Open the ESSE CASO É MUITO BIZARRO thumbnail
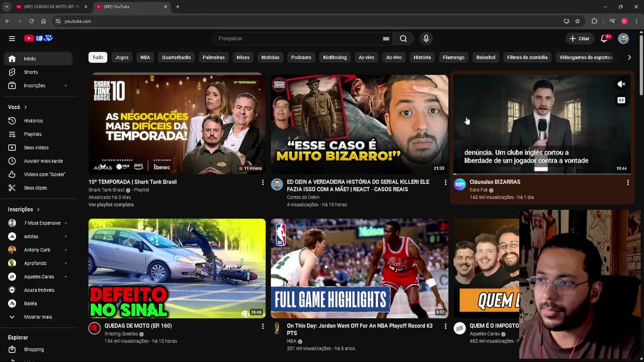Viewport: 644px width, 362px height. (359, 124)
